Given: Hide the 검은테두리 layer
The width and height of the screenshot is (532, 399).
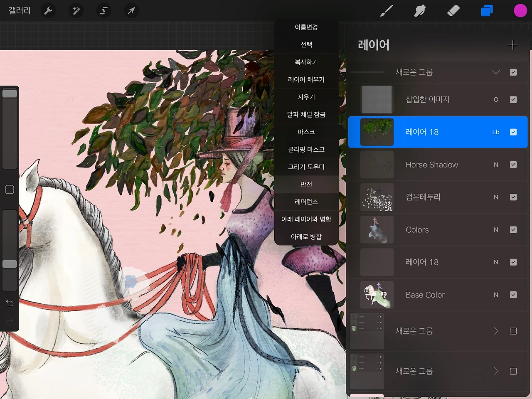Looking at the screenshot, I should (513, 197).
